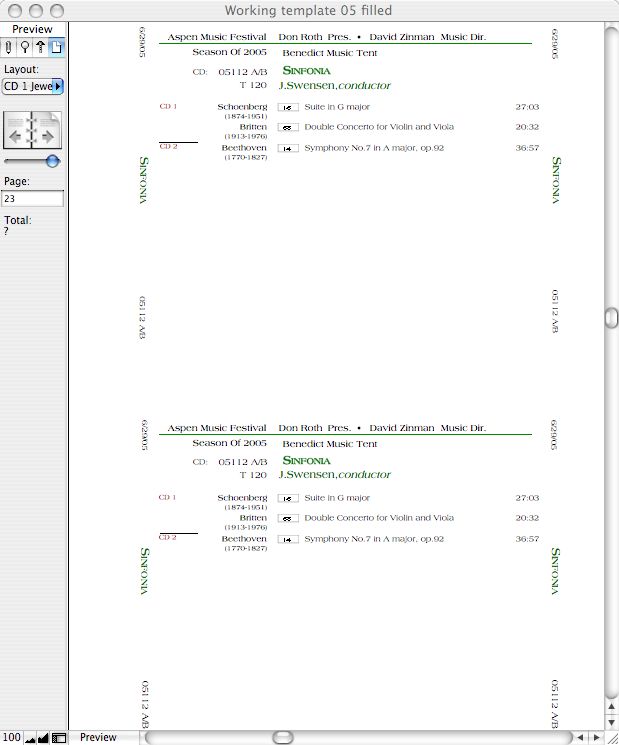
Task: Click 'Britten' in lower insert
Action: (x=253, y=518)
